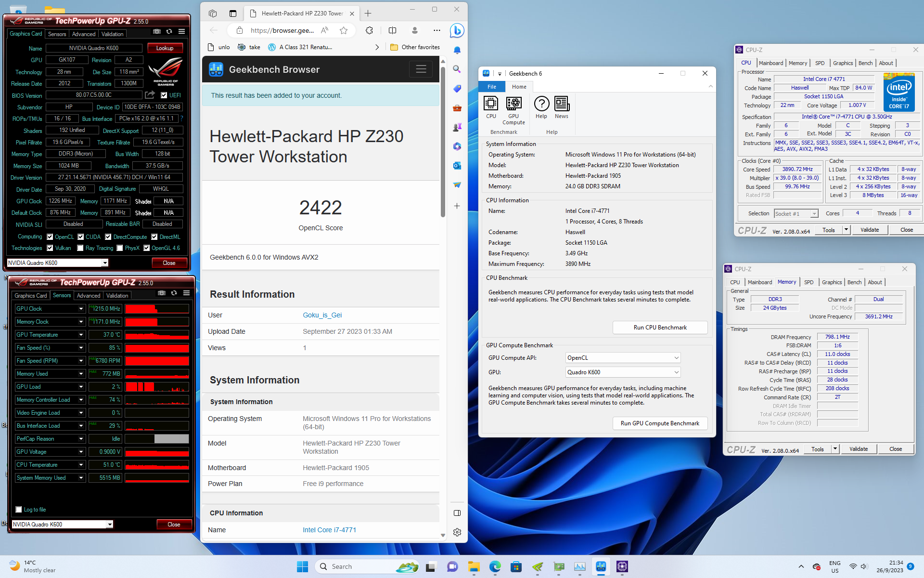Open Edge sidebar settings gear icon

pyautogui.click(x=457, y=532)
